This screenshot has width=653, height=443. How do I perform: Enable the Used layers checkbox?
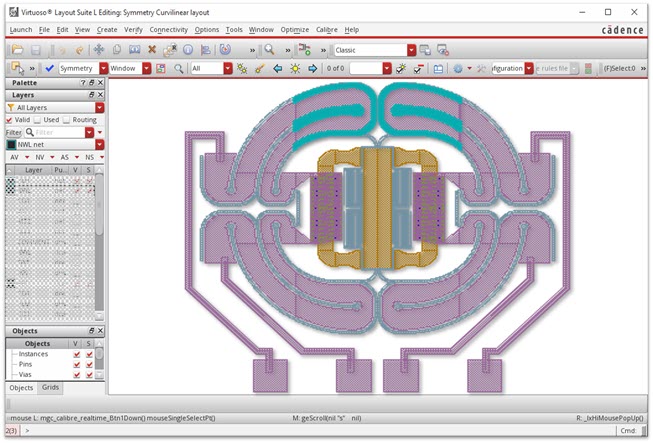click(x=39, y=119)
